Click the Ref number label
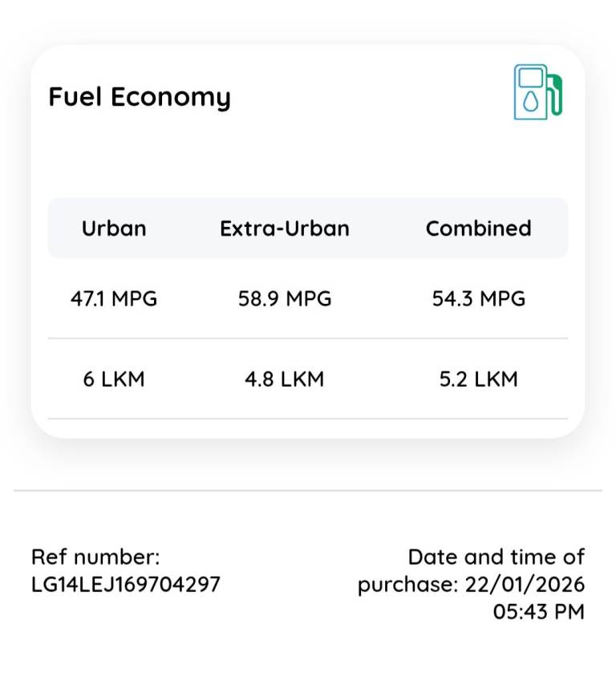The height and width of the screenshot is (681, 616). pyautogui.click(x=95, y=557)
